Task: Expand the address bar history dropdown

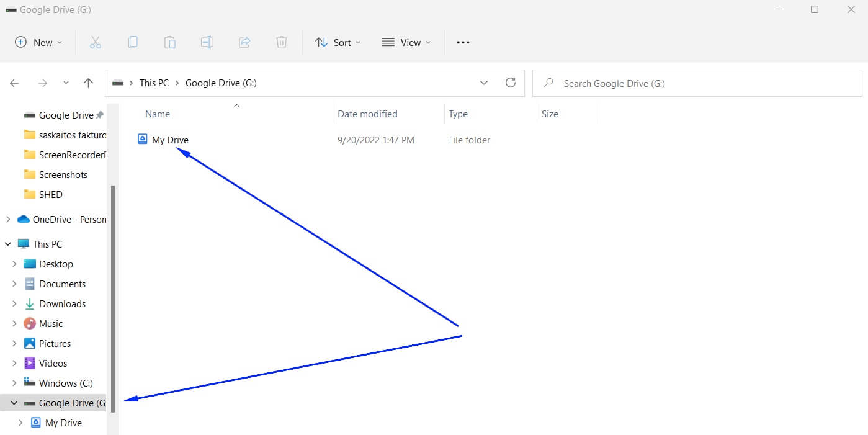Action: point(484,83)
